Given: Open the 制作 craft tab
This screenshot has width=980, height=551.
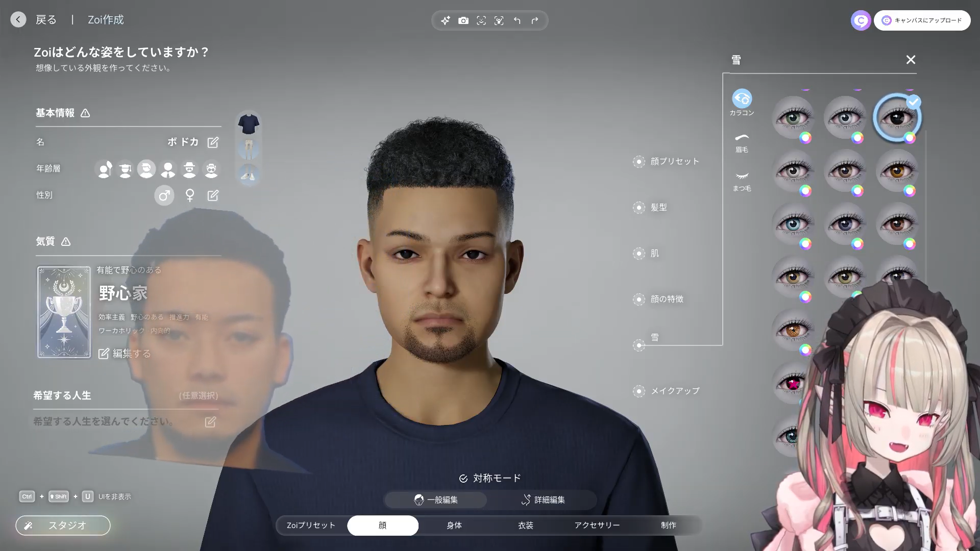Looking at the screenshot, I should [669, 525].
